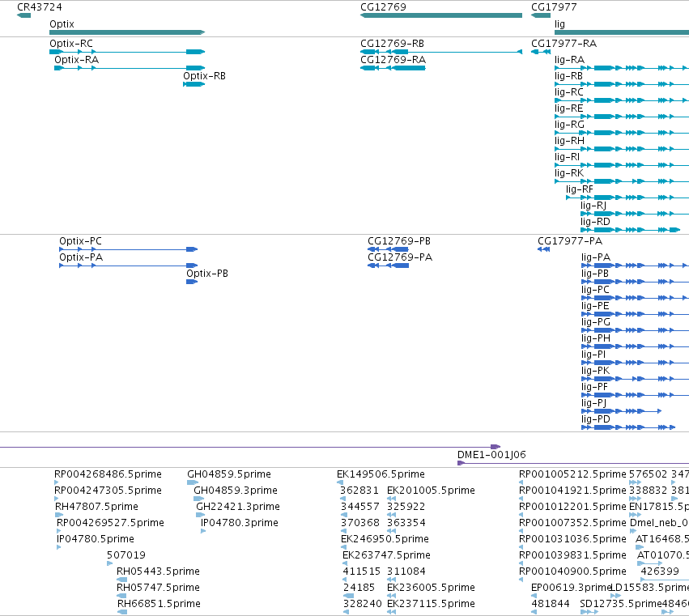Select the RH47807.5prime EST label

coord(96,507)
